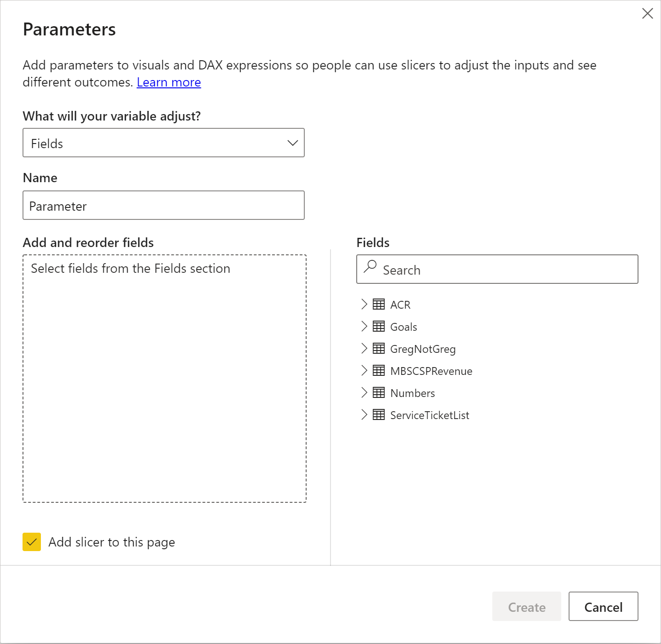Expand the GregNotGreg table chevron

(x=364, y=348)
